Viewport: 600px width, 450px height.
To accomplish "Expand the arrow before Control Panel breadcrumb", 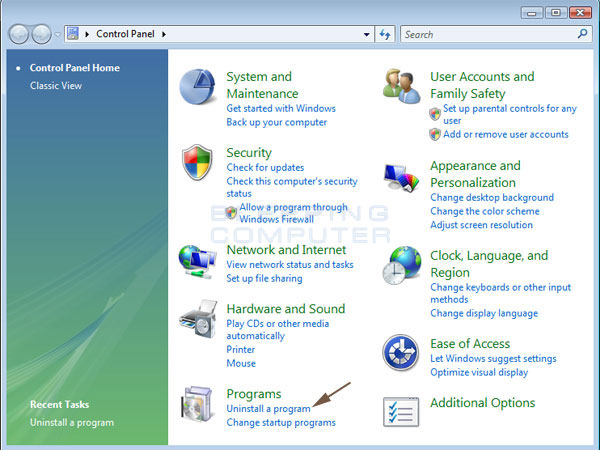I will (87, 34).
